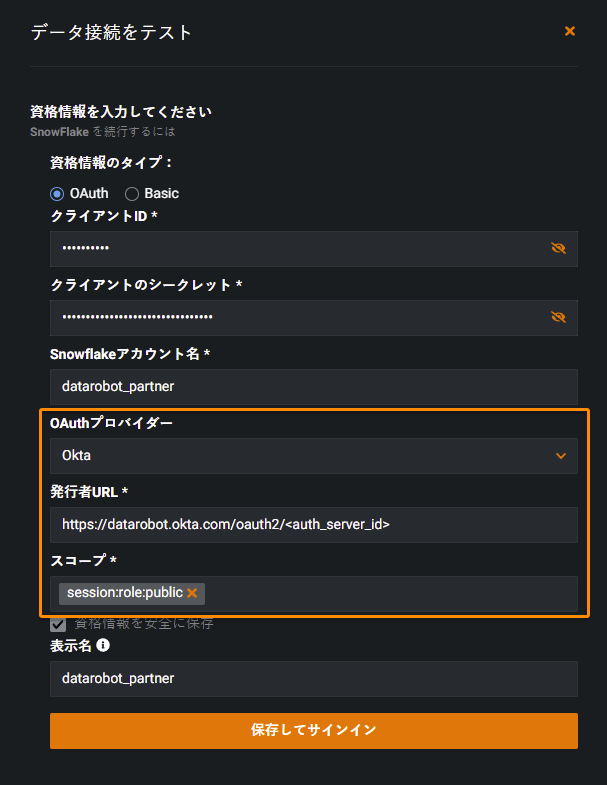Select the OAuth credential type
The width and height of the screenshot is (607, 785).
[57, 193]
